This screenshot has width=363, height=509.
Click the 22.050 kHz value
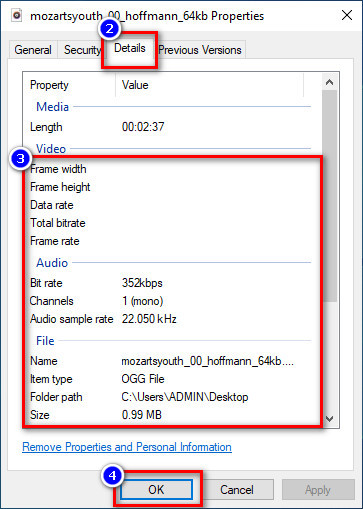[x=149, y=319]
